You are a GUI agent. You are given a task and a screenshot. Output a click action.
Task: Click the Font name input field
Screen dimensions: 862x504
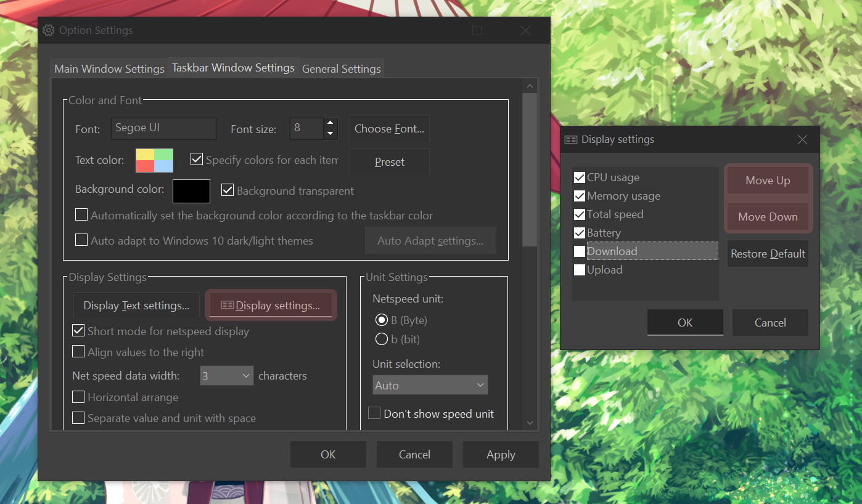click(x=163, y=128)
